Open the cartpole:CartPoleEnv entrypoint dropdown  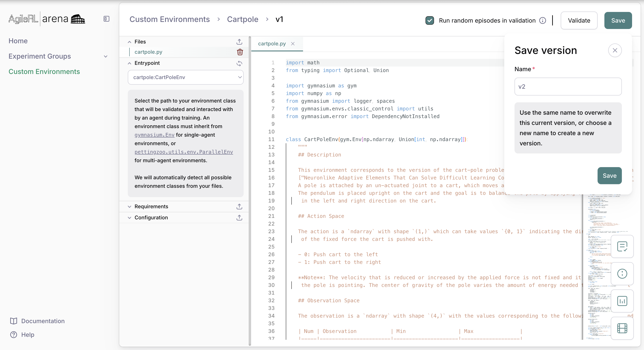point(185,77)
